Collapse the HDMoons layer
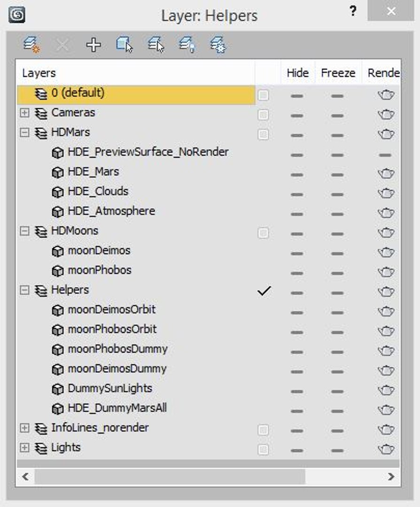Viewport: 420px width, 507px height. [24, 231]
